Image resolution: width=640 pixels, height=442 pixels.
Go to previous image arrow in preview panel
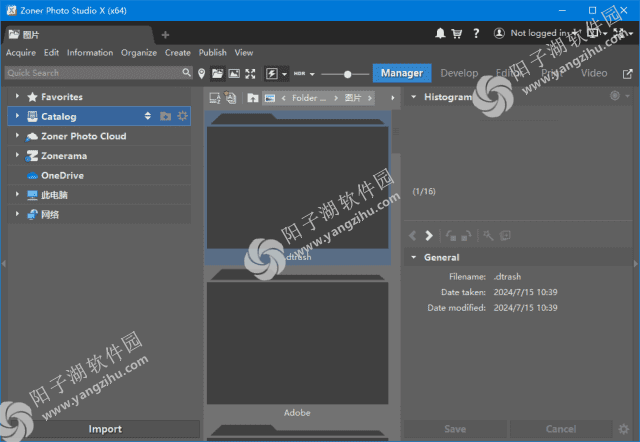click(x=412, y=235)
